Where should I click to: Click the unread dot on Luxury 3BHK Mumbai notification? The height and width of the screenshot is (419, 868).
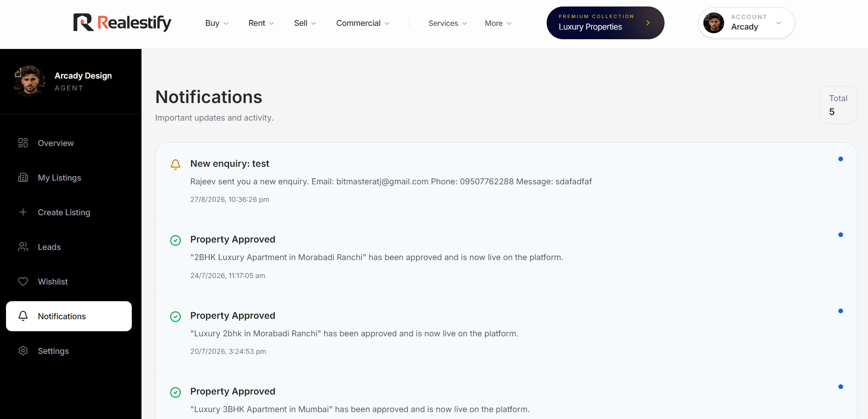840,387
